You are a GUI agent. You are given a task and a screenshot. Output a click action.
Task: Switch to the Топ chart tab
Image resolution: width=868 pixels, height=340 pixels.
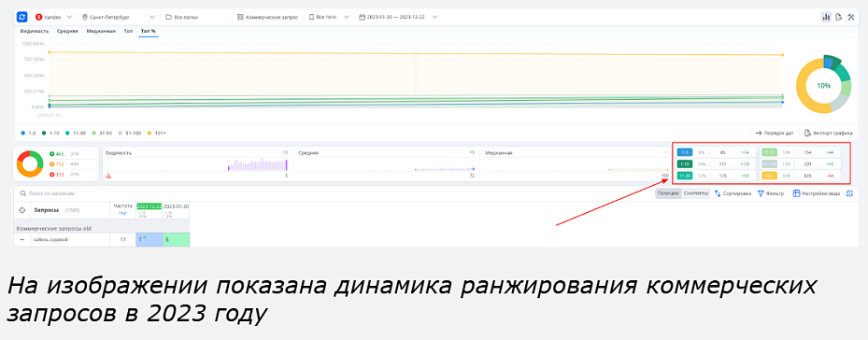[128, 31]
